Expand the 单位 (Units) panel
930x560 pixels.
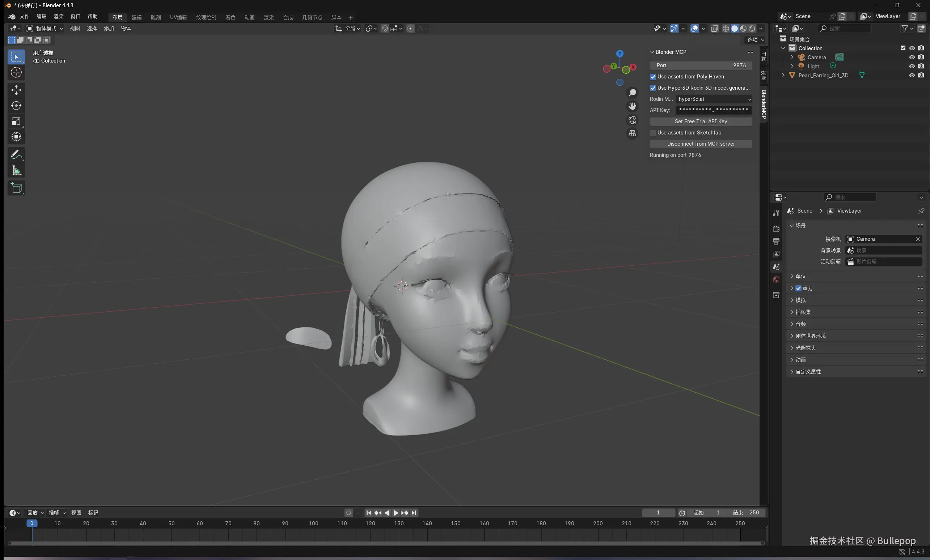tap(800, 276)
